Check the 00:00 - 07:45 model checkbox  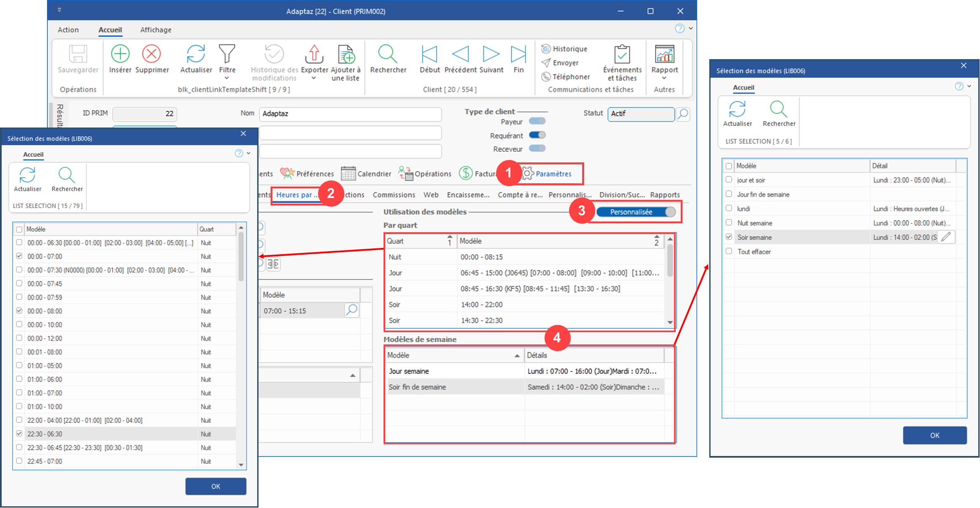tap(19, 284)
